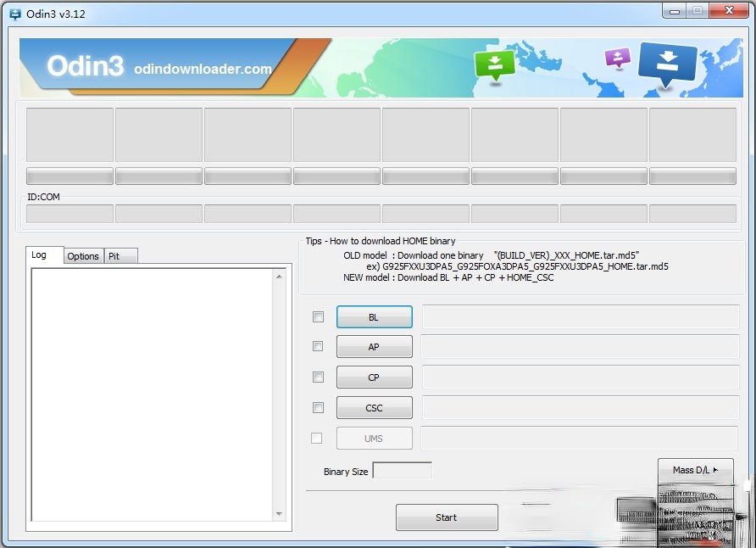Click the last device progress bar
756x548 pixels.
(692, 176)
